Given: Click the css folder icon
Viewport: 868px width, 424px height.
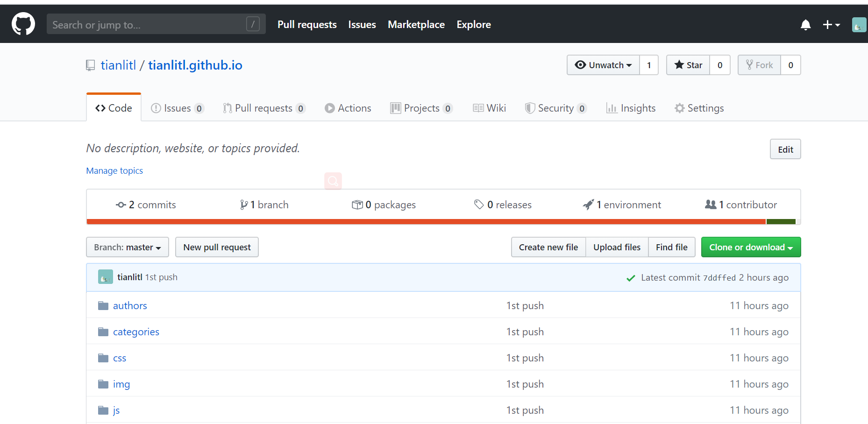Looking at the screenshot, I should point(103,358).
